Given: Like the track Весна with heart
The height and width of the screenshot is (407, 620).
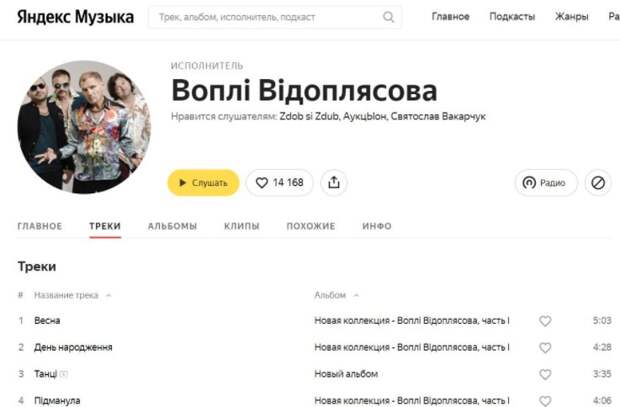Looking at the screenshot, I should click(x=545, y=320).
